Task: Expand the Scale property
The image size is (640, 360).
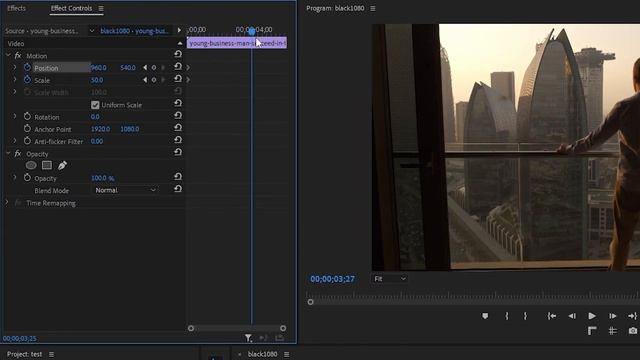Action: coord(15,80)
